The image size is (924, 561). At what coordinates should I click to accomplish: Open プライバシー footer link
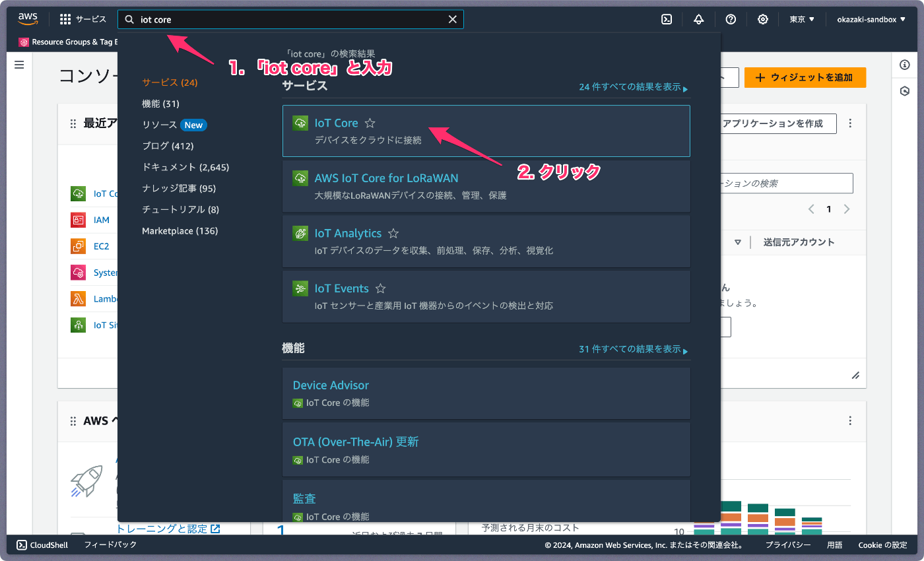coord(788,545)
